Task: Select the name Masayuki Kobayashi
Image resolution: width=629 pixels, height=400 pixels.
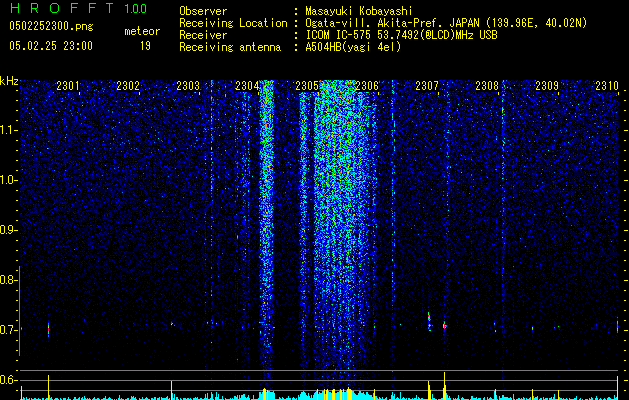Action: (x=359, y=11)
